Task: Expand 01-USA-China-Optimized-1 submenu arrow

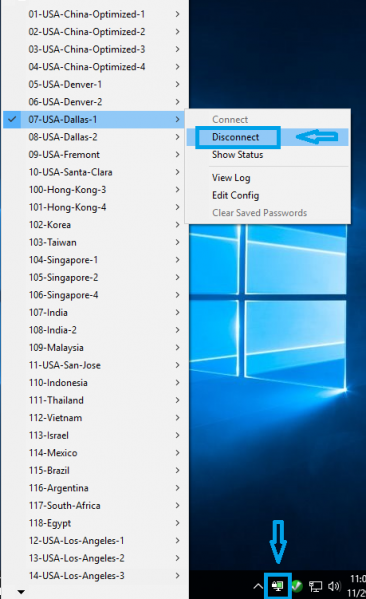Action: coord(178,14)
